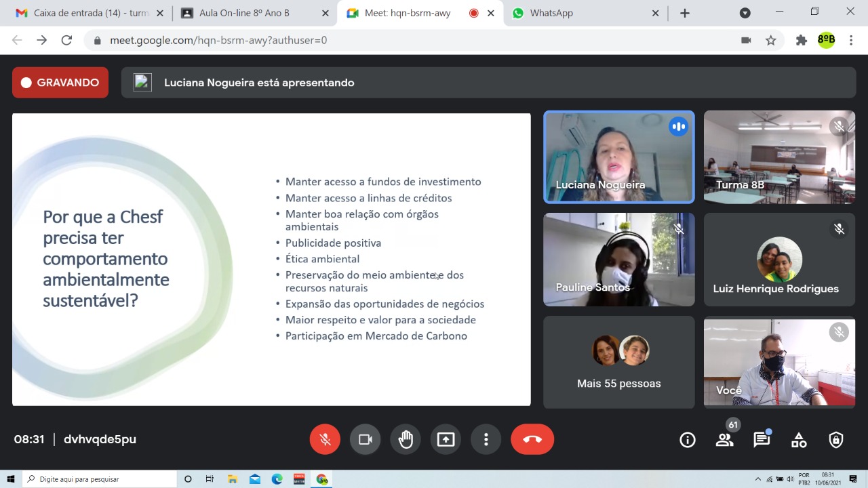This screenshot has height=488, width=868.
Task: Raise your hand in the meeting
Action: 406,439
